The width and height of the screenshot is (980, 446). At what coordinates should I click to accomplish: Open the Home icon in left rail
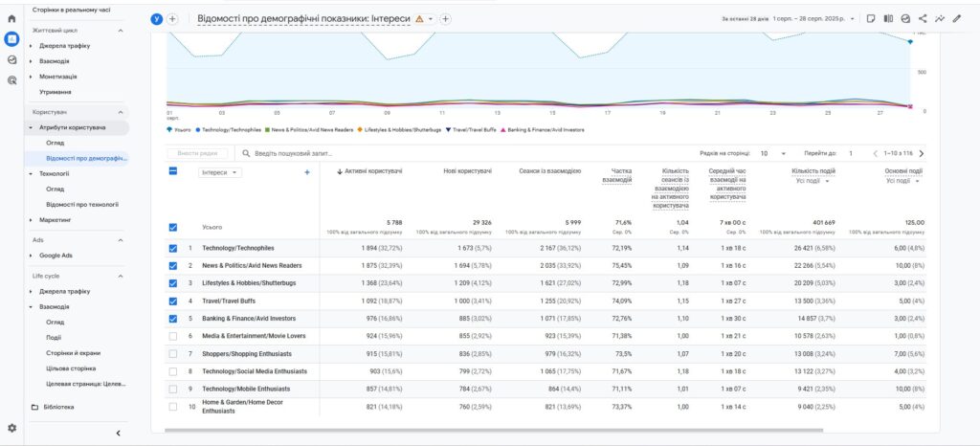[11, 18]
